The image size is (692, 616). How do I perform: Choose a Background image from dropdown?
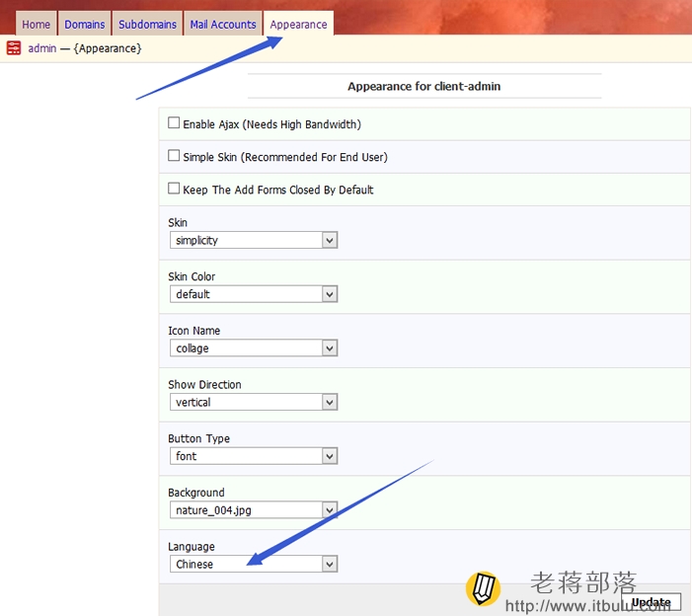coord(254,510)
